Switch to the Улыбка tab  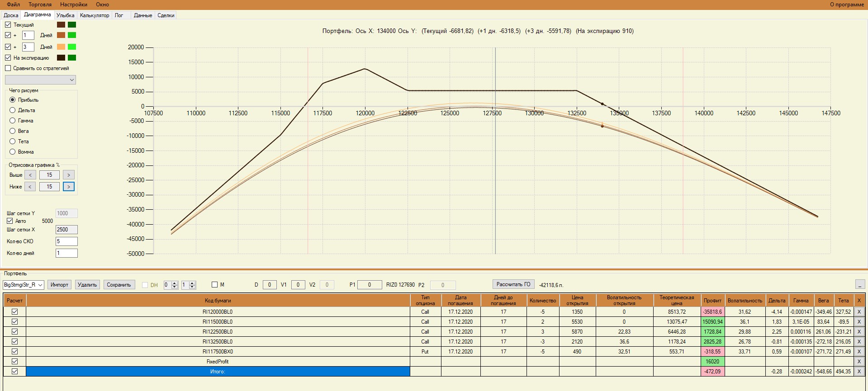(x=66, y=15)
